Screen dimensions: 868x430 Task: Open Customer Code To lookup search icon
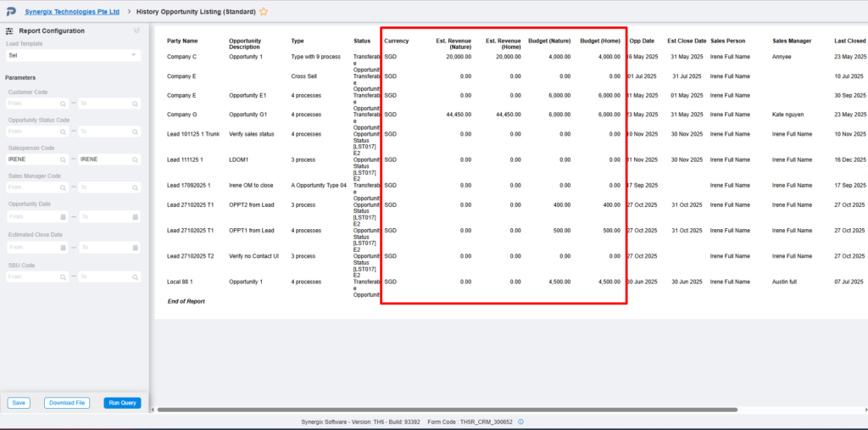135,103
